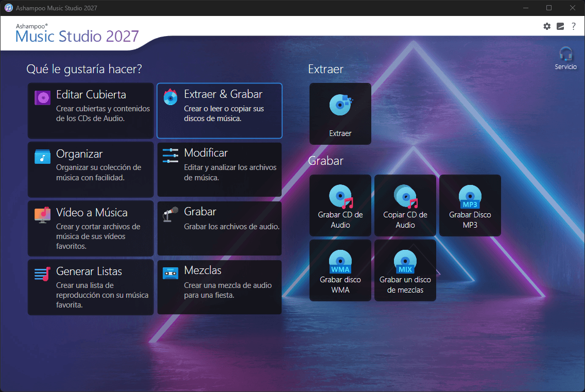Open the Organizar section

[x=91, y=169]
